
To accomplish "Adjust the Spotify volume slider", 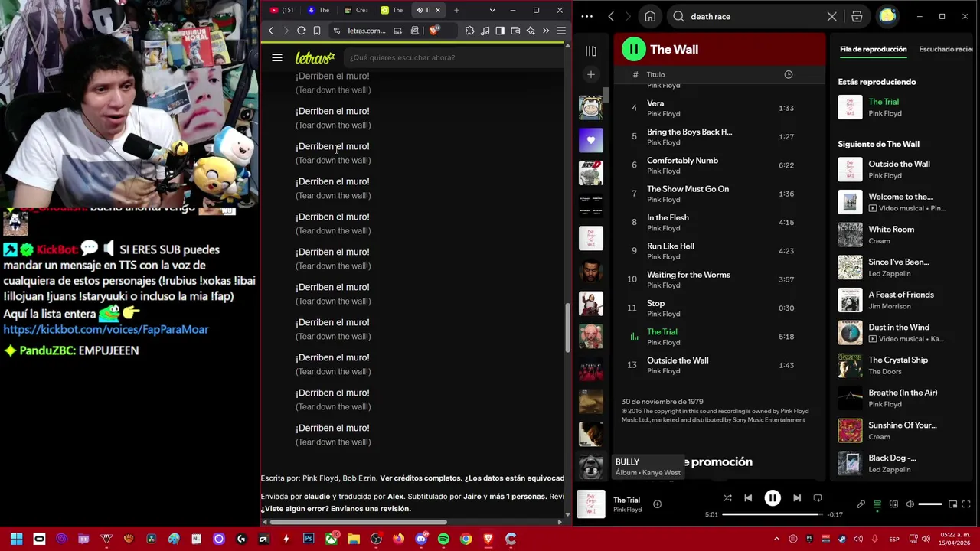I will 929,504.
